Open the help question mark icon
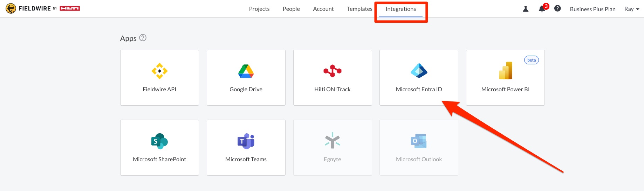644x191 pixels. [x=557, y=8]
